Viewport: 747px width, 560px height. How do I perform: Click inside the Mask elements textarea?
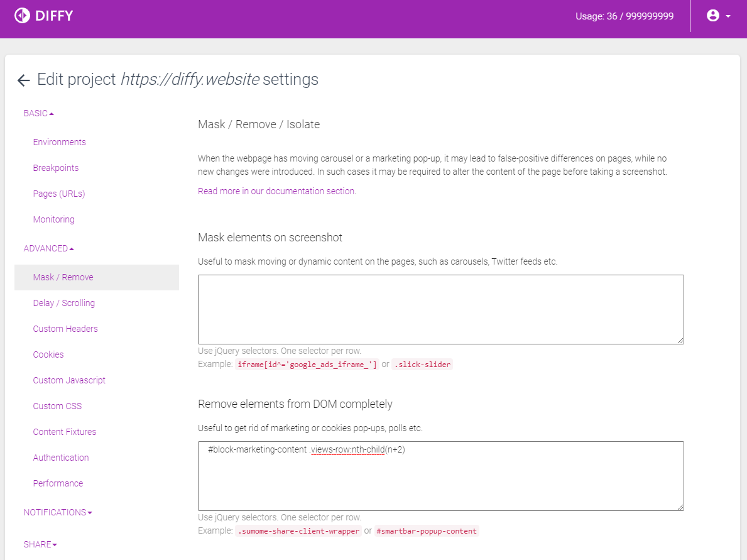click(x=440, y=309)
